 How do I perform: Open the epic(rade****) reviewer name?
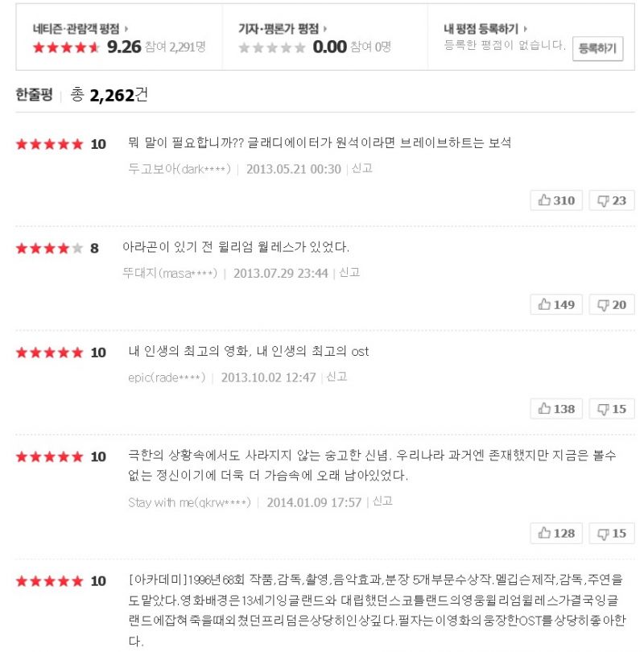pos(167,377)
